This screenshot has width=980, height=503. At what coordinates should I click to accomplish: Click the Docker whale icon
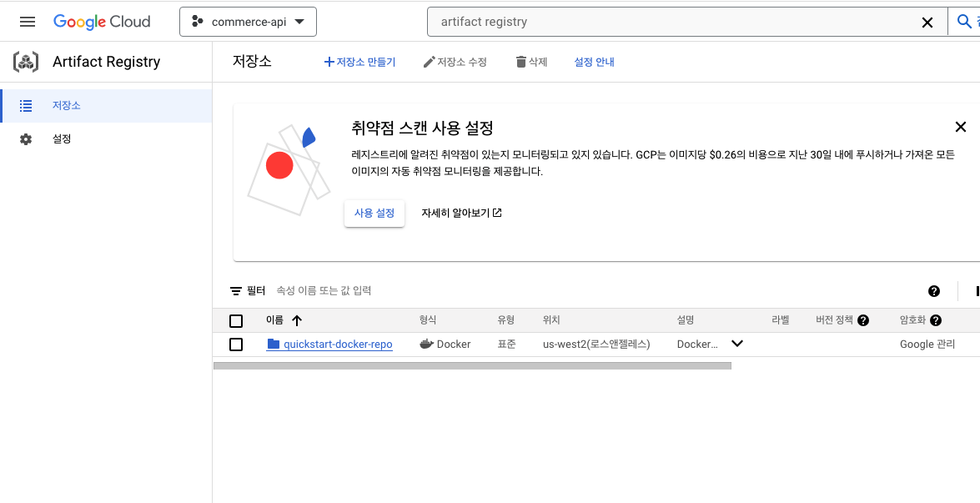(x=427, y=344)
